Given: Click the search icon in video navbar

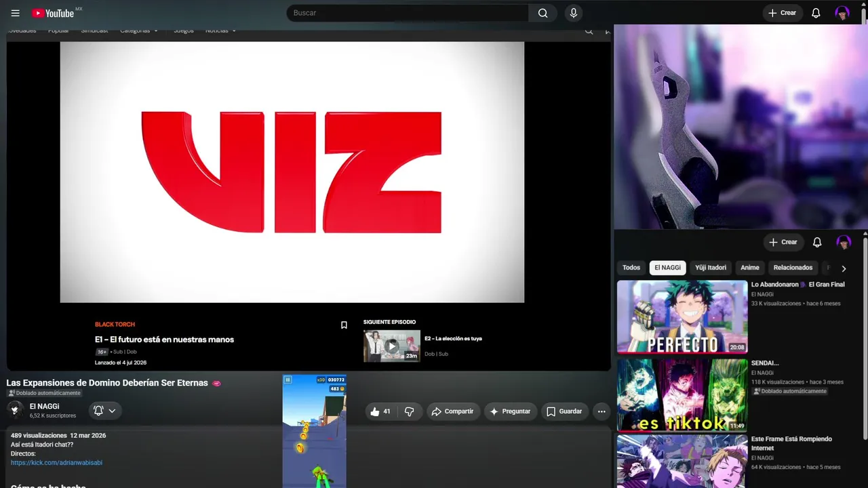Looking at the screenshot, I should (589, 30).
